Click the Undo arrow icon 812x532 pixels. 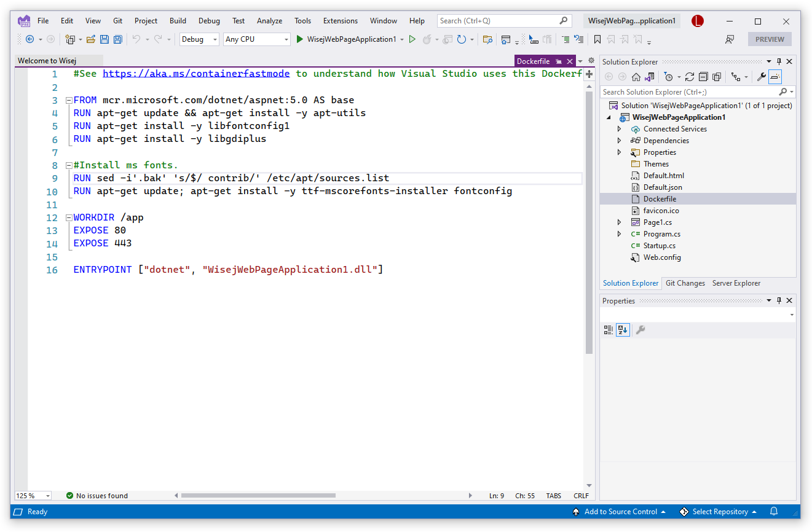[x=136, y=39]
